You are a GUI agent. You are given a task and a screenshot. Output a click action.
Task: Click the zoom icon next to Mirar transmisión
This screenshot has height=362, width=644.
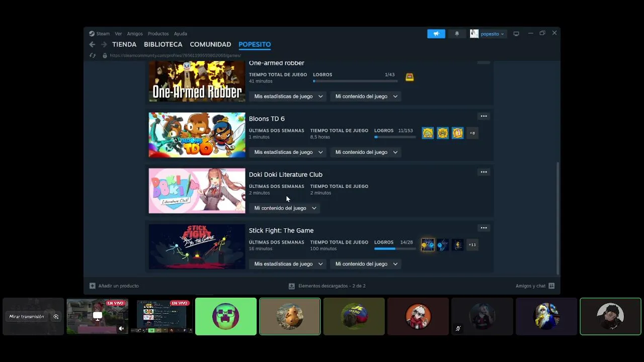pos(56,317)
